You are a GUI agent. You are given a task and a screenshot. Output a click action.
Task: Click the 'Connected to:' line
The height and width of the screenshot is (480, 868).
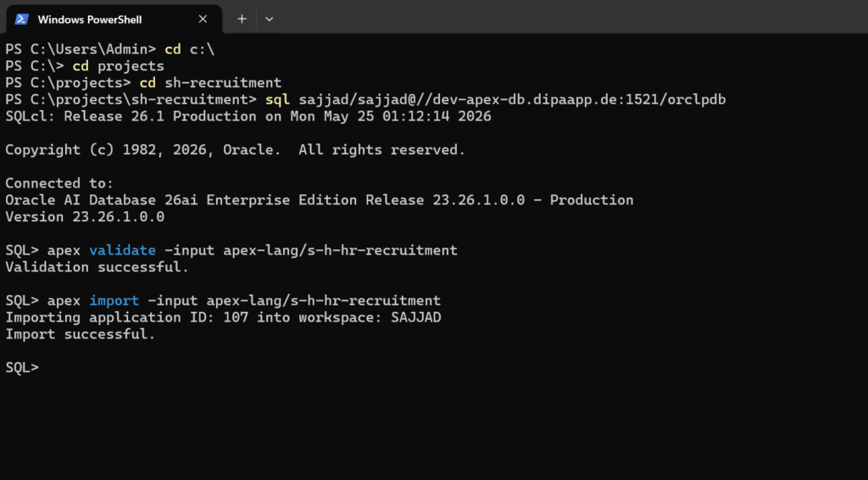[59, 183]
